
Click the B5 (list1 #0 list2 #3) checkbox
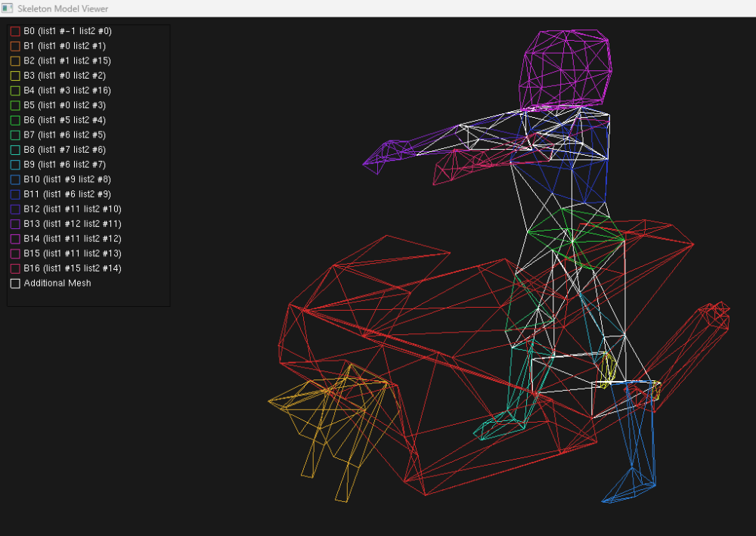(15, 105)
